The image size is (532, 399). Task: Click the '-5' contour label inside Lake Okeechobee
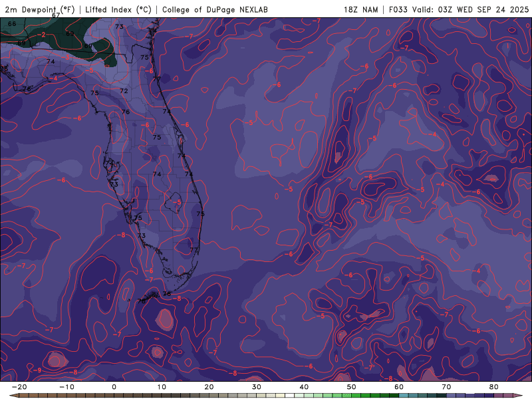tap(177, 202)
